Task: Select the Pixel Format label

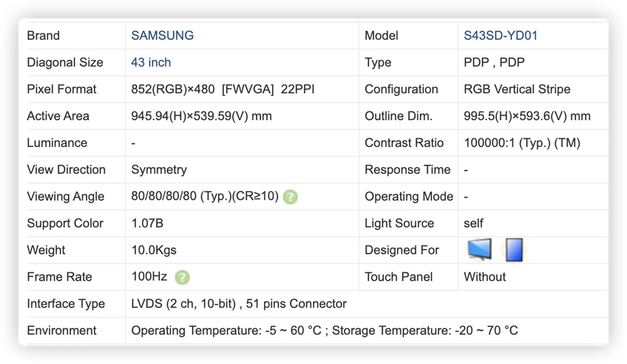Action: click(62, 89)
